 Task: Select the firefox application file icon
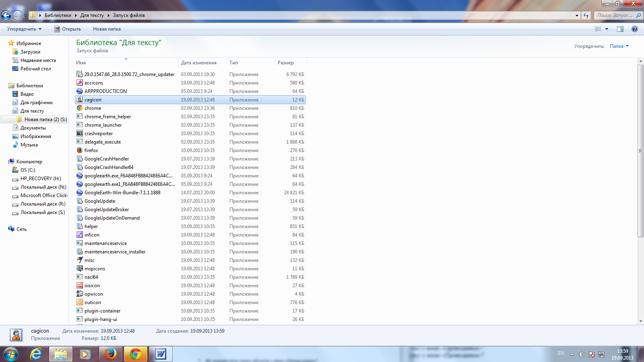coord(80,150)
